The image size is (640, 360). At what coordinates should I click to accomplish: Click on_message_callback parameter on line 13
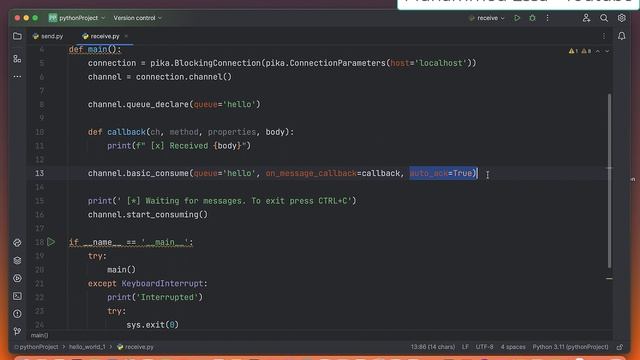pyautogui.click(x=311, y=173)
